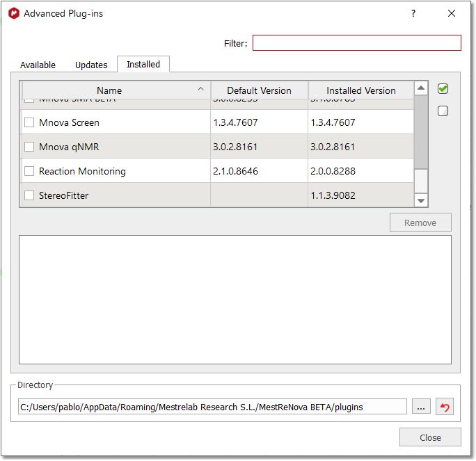Click the scrollbar down arrow
The width and height of the screenshot is (476, 461).
point(421,200)
